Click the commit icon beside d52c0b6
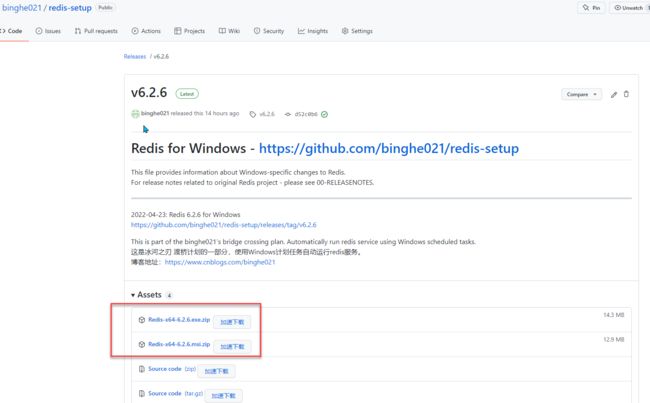 click(288, 114)
